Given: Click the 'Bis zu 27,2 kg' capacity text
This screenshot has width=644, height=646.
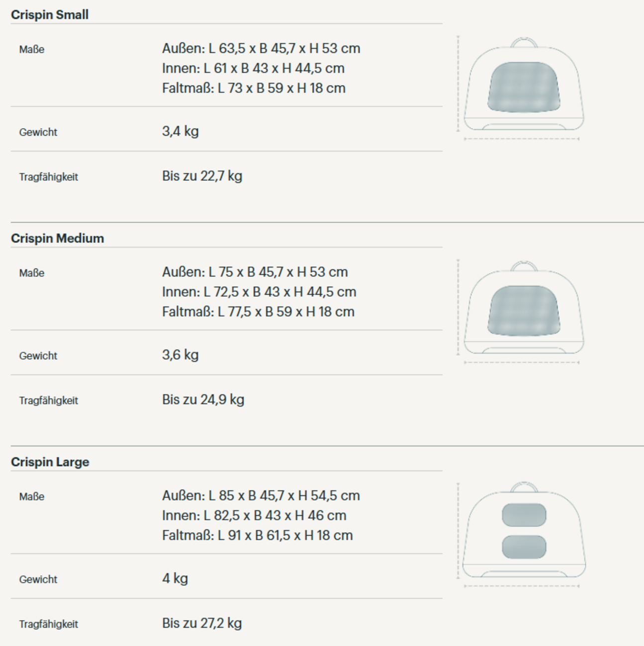Looking at the screenshot, I should [202, 624].
